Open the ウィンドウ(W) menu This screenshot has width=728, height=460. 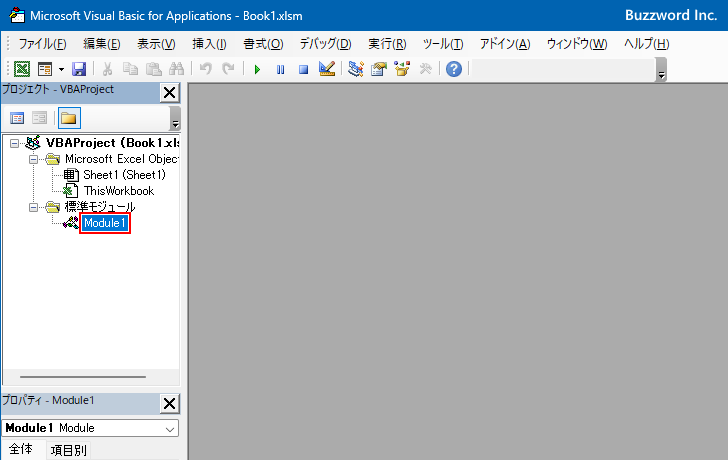point(577,44)
